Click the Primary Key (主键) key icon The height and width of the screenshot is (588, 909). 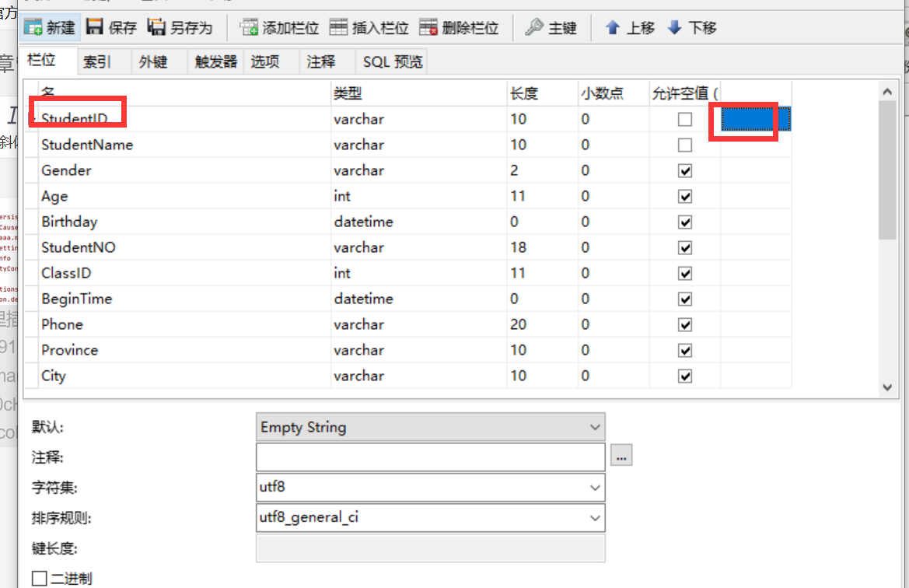pos(534,26)
